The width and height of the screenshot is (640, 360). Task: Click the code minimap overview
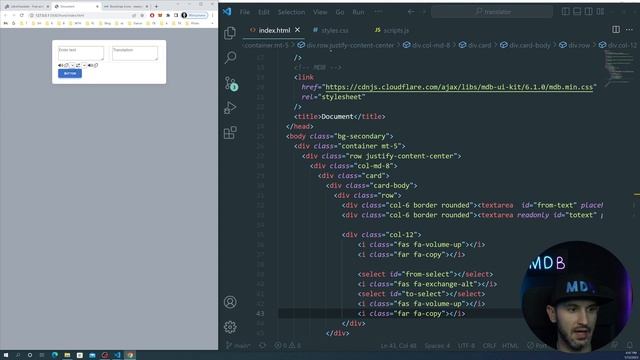click(x=619, y=69)
